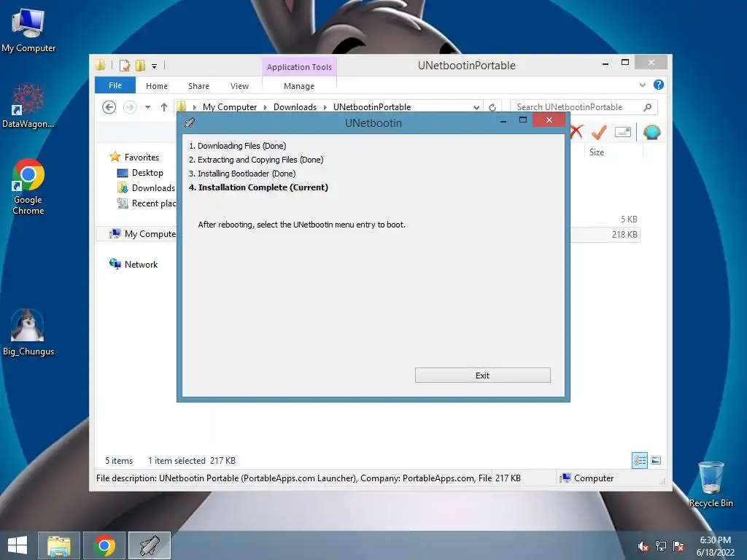Click the New folder quick access icon

[x=140, y=66]
